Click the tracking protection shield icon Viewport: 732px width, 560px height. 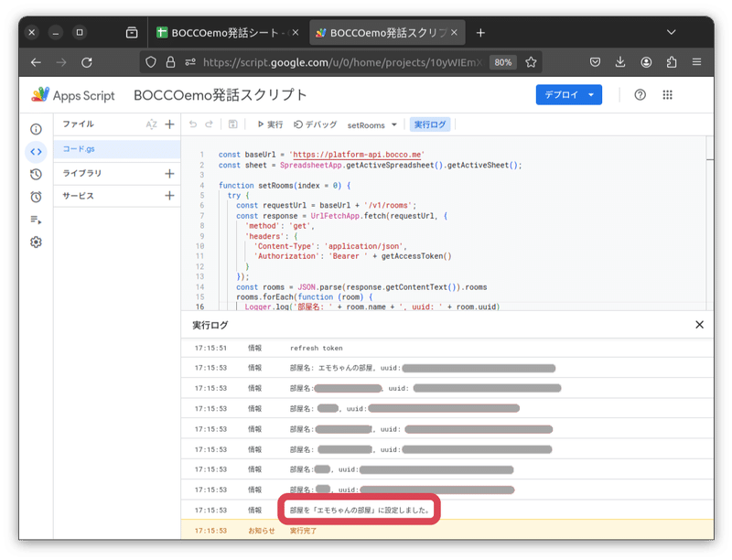tap(151, 62)
